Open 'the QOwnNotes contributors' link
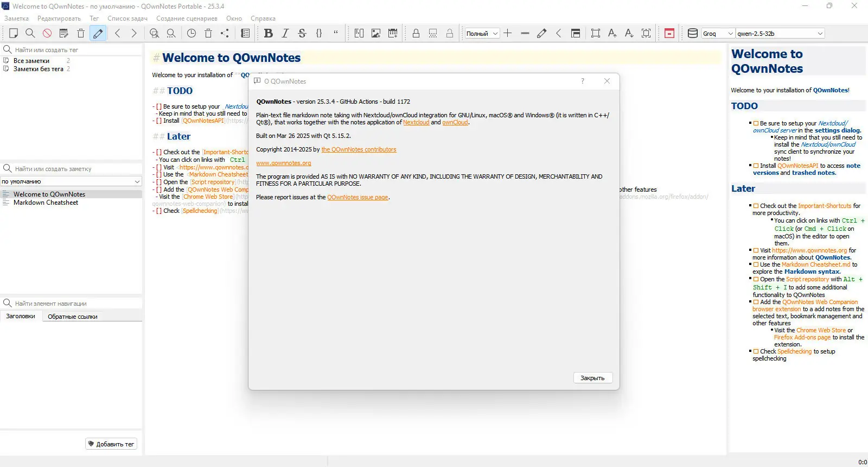The height and width of the screenshot is (467, 868). [359, 150]
